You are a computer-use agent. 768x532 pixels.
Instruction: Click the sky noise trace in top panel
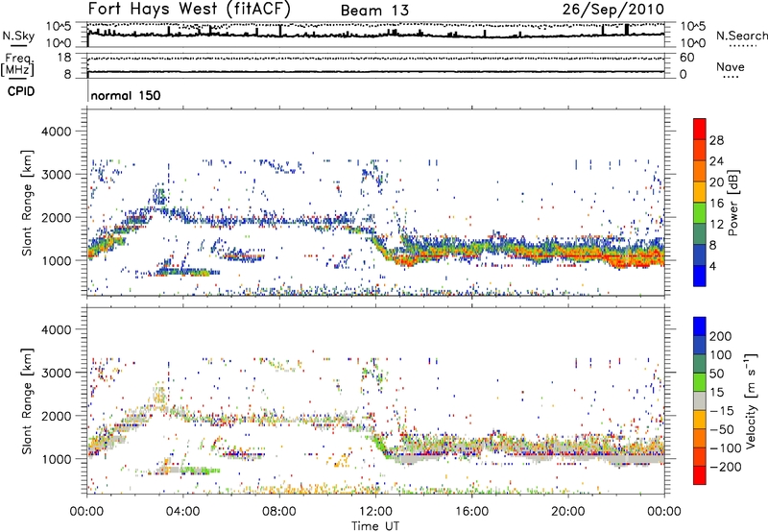(x=375, y=36)
